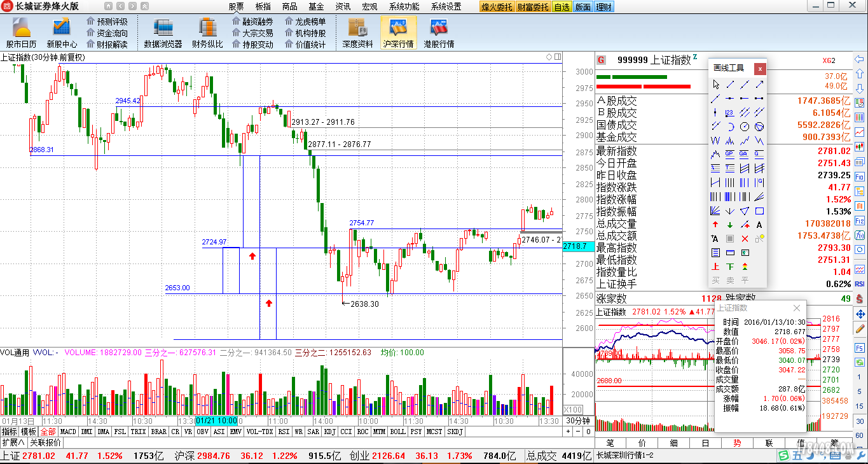Click the 版面 button
This screenshot has width=868, height=464.
coord(582,7)
